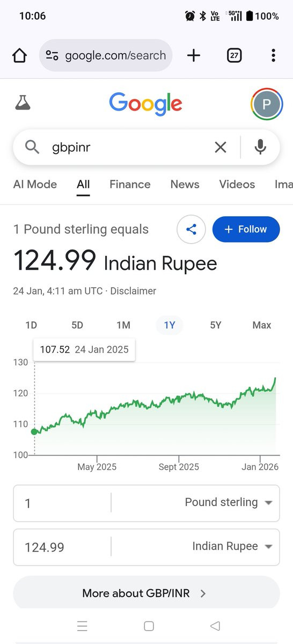Clear the gbpinr search query

[x=221, y=147]
